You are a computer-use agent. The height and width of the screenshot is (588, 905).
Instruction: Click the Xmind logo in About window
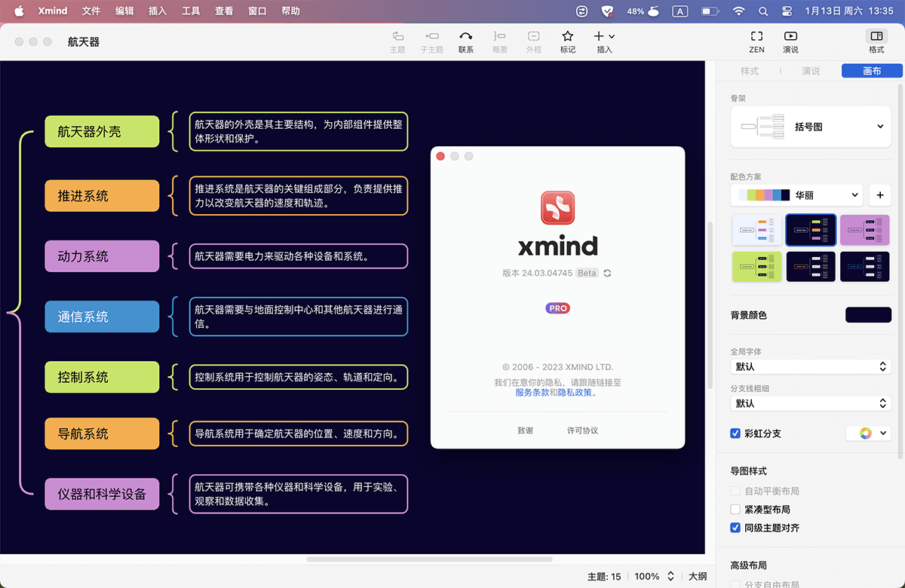coord(558,208)
